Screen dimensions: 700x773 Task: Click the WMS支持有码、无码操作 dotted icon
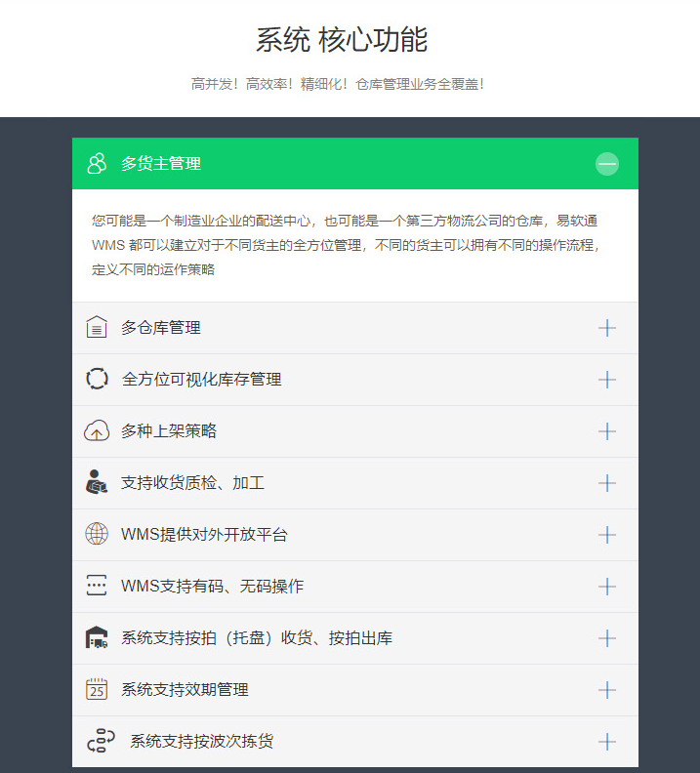97,586
